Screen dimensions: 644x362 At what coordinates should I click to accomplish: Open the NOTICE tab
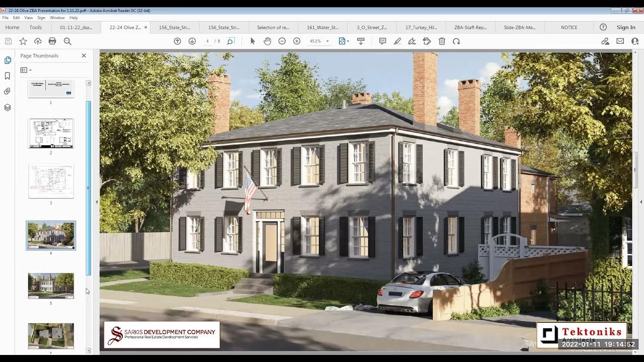pyautogui.click(x=569, y=27)
